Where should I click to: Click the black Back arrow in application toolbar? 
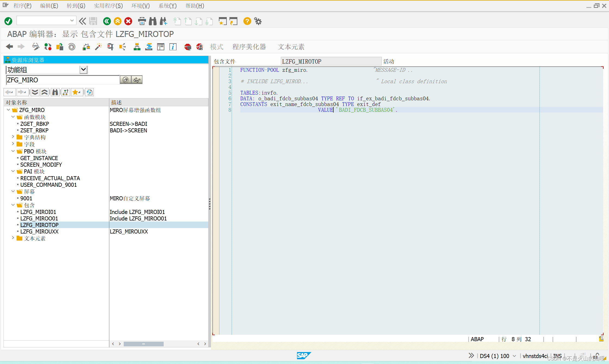tap(10, 47)
